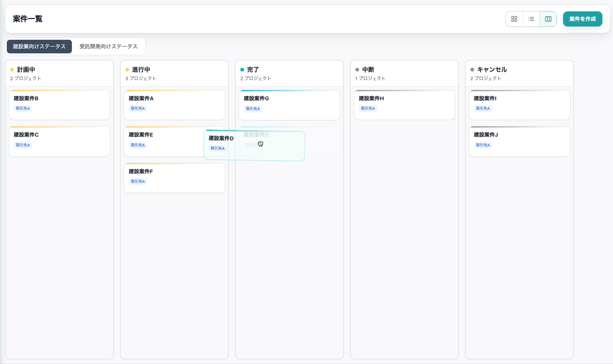Image resolution: width=613 pixels, height=364 pixels.
Task: Switch to list view icon
Action: pos(531,19)
